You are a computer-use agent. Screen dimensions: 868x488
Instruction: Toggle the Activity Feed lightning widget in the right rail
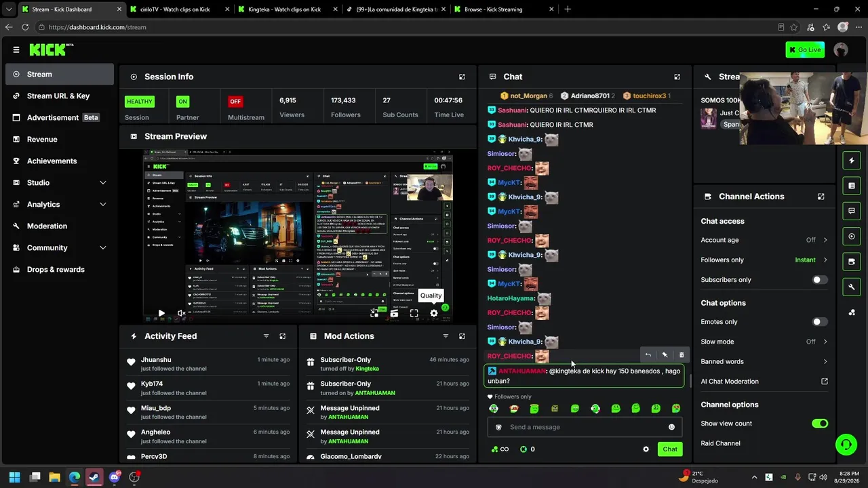pos(852,161)
